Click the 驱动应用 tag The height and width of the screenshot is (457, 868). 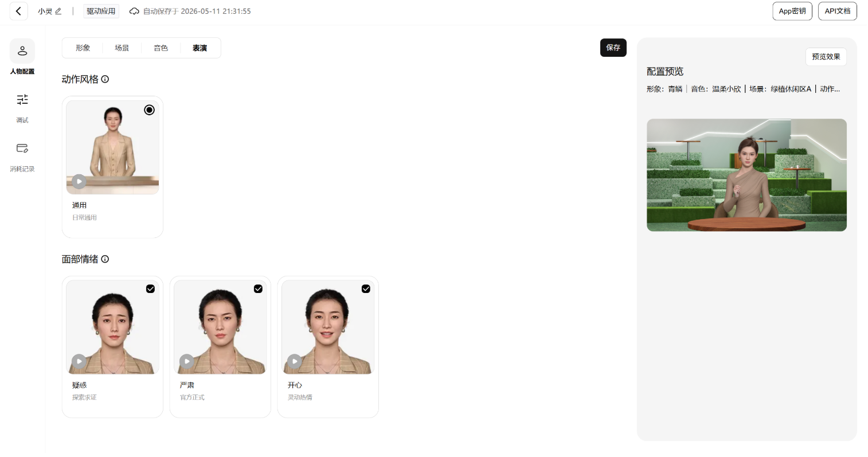(101, 11)
